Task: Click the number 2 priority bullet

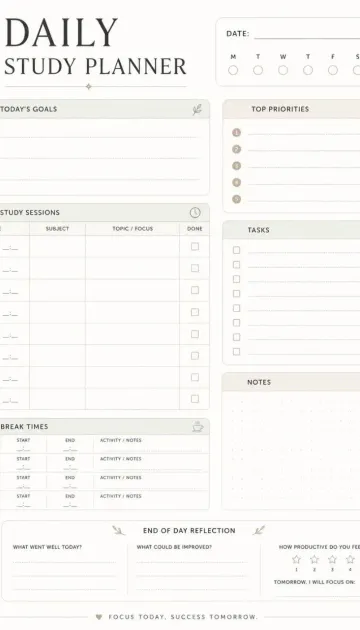Action: click(x=237, y=149)
